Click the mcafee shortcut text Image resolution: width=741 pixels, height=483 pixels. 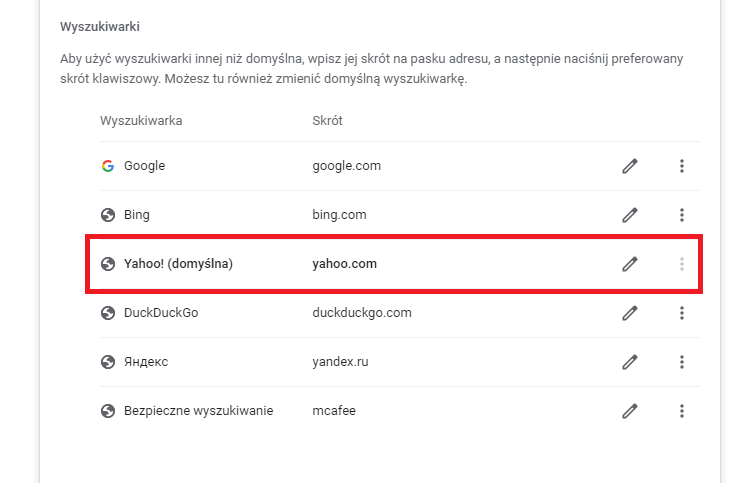click(x=334, y=411)
